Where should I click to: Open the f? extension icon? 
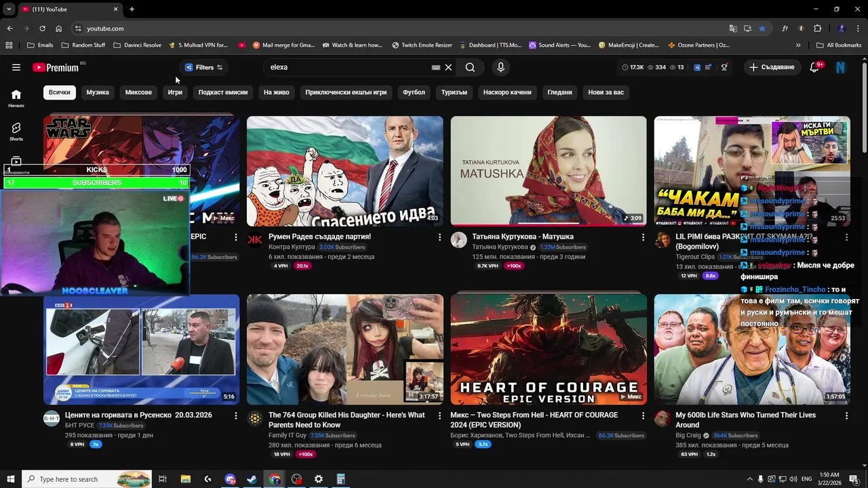[785, 28]
